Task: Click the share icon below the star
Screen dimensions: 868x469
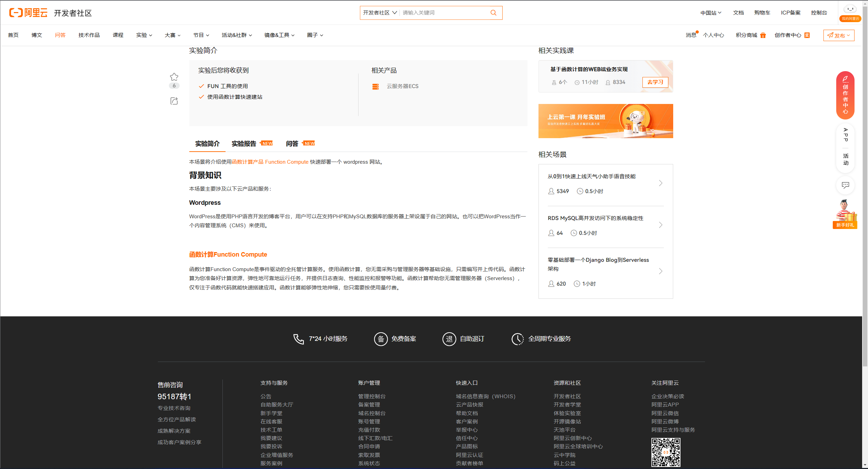Action: point(174,101)
